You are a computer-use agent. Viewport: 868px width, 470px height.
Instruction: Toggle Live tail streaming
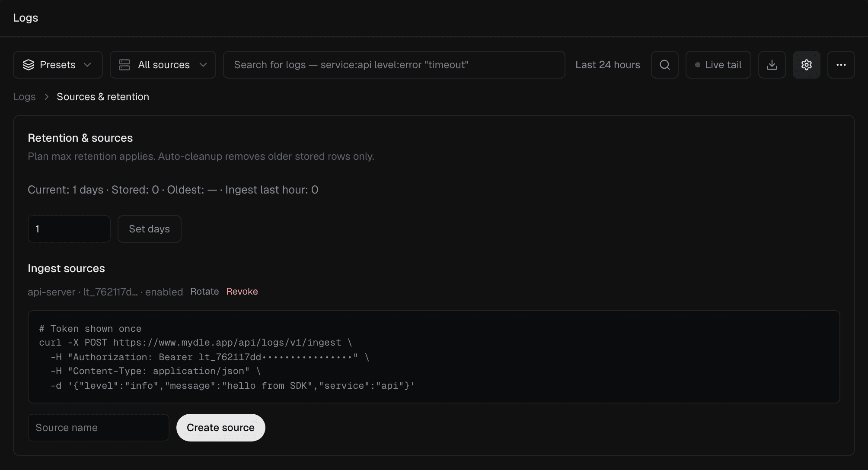click(718, 65)
